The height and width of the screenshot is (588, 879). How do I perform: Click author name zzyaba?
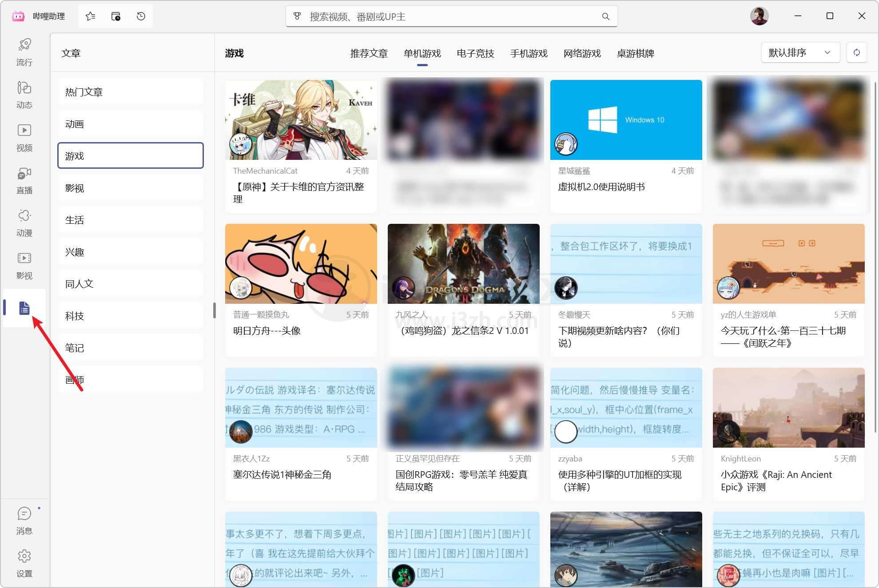pos(570,459)
